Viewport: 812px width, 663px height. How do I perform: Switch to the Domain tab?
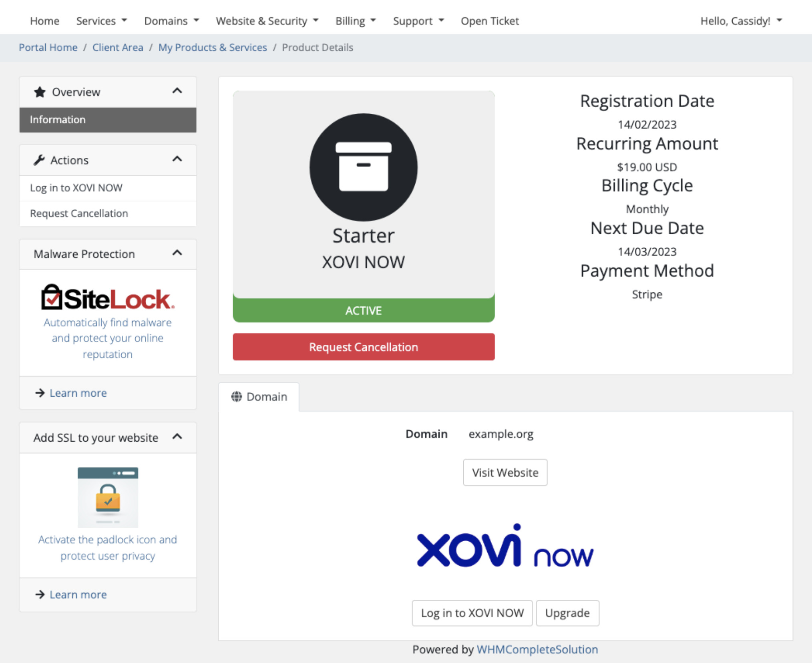click(259, 397)
